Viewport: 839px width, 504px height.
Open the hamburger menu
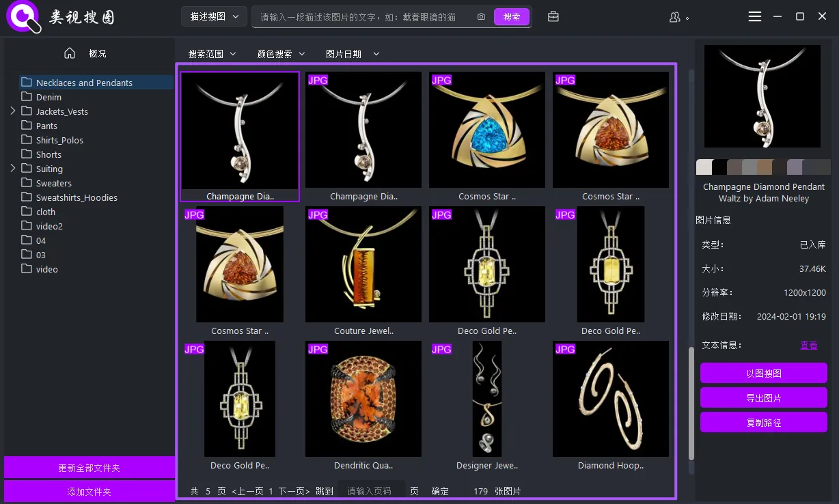click(x=754, y=16)
